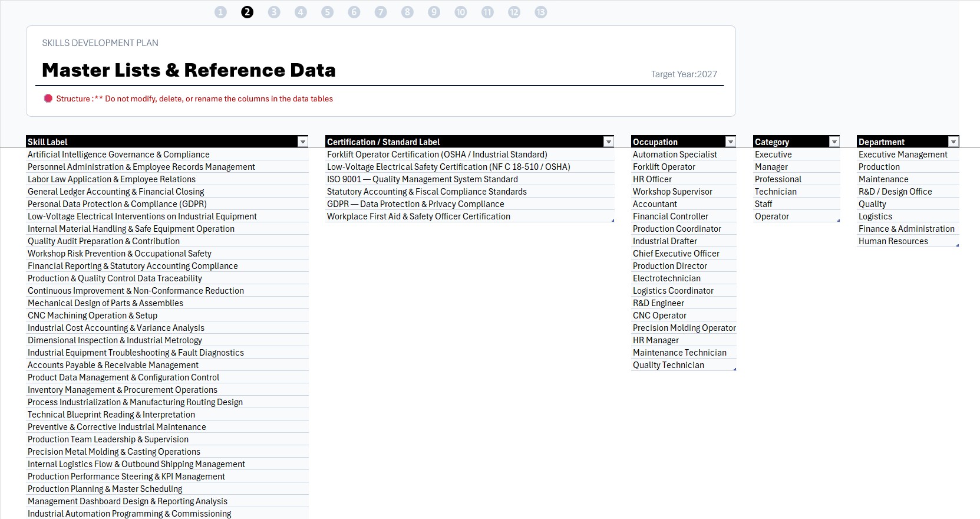Select 'Artificial Intelligence Governance & Compliance' cell
This screenshot has height=519, width=980.
[x=167, y=155]
